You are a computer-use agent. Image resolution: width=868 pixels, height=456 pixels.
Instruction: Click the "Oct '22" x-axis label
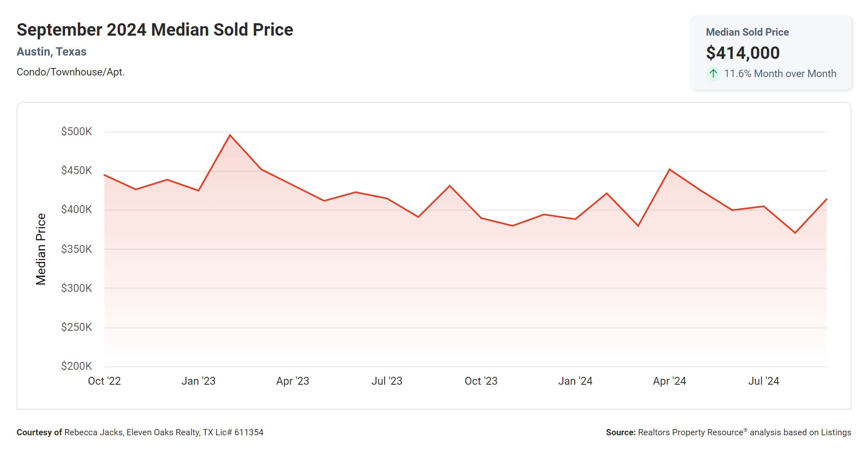tap(104, 381)
